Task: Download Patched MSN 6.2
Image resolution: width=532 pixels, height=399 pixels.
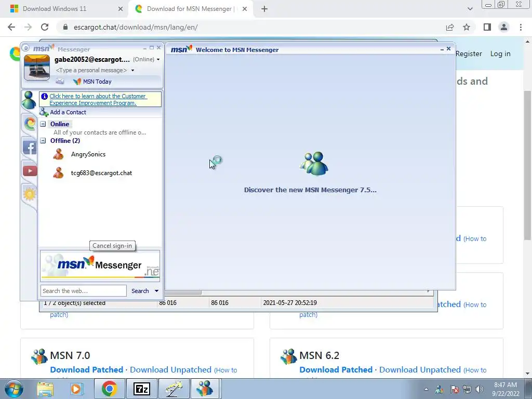Action: [x=336, y=369]
